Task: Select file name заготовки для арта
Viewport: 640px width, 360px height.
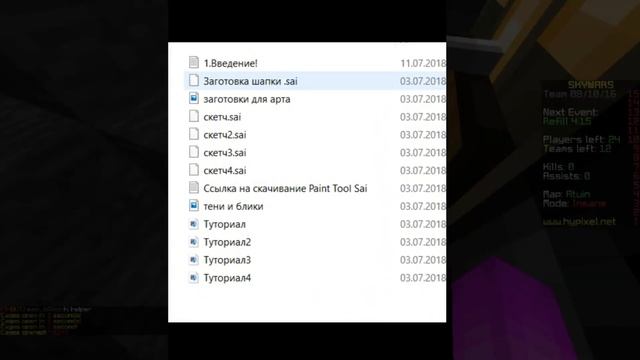Action: [x=247, y=99]
